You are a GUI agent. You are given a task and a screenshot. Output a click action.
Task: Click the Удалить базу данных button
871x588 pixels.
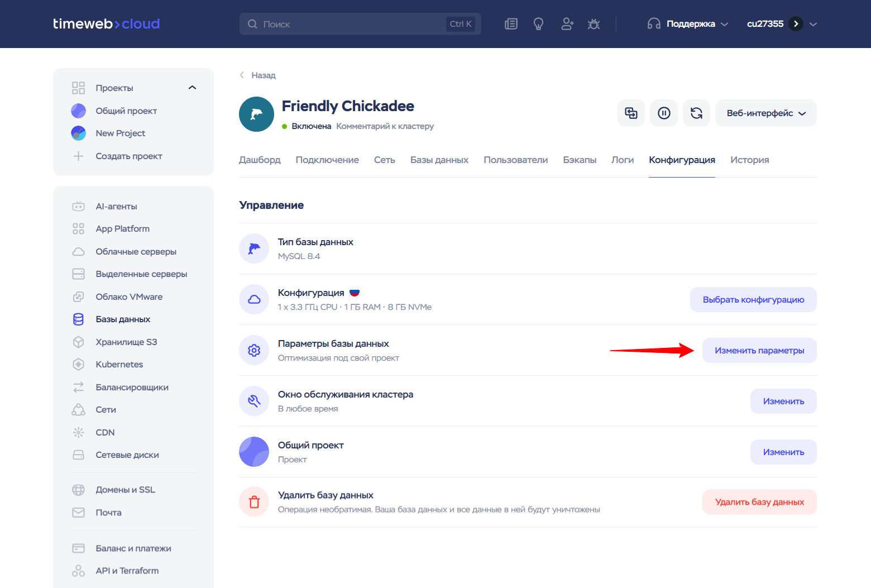(759, 502)
